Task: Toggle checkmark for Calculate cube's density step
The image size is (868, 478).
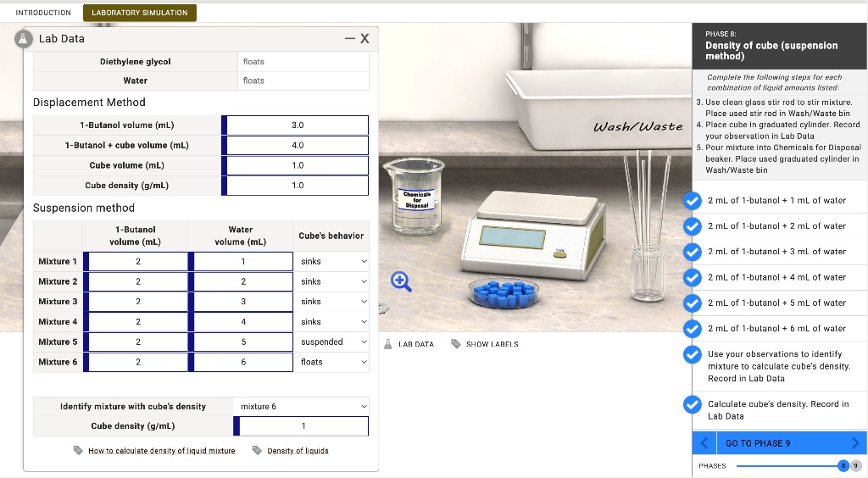Action: tap(693, 406)
